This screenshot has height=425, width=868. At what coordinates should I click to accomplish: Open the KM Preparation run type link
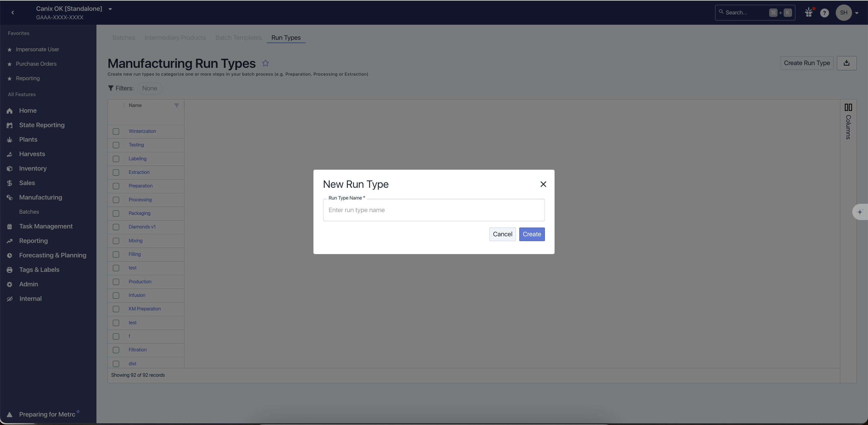tap(145, 309)
